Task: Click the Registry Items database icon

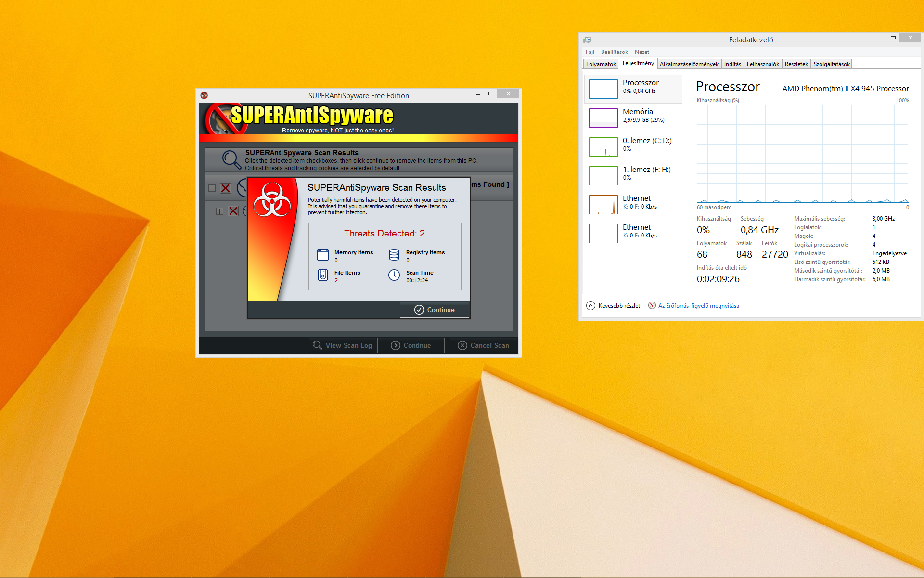Action: pos(394,255)
